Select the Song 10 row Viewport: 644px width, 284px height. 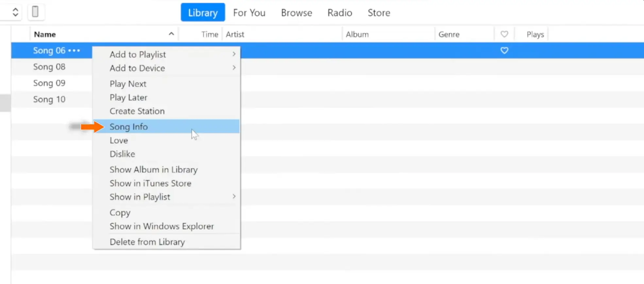click(49, 100)
